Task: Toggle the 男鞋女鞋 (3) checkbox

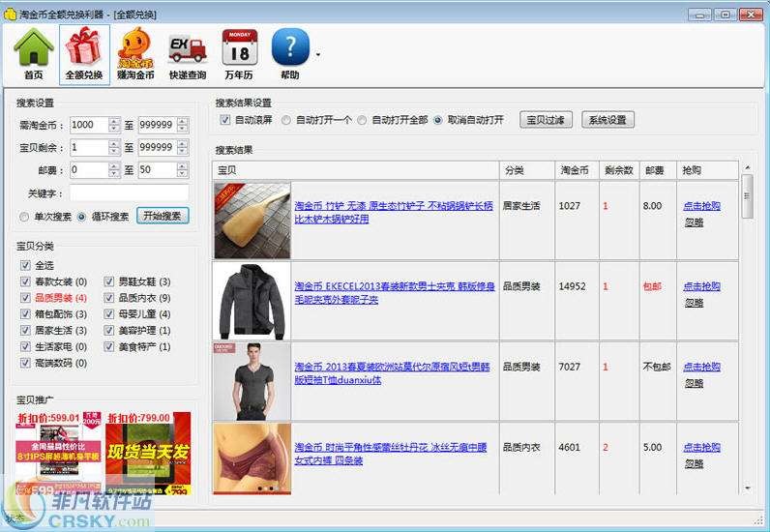Action: tap(108, 281)
